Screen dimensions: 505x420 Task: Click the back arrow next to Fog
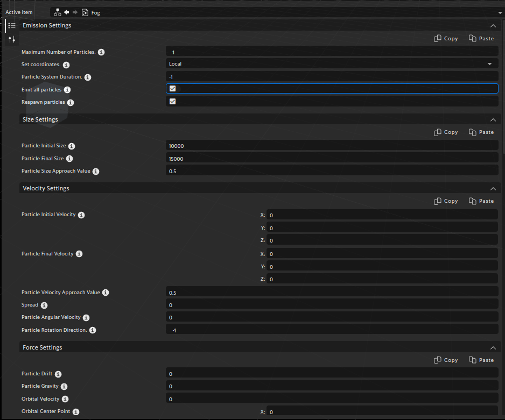[66, 12]
